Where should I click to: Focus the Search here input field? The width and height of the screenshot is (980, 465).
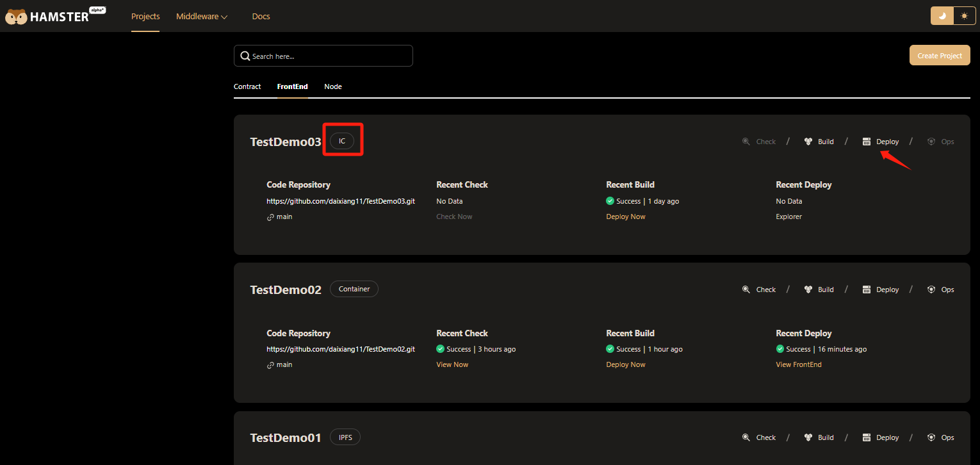323,56
